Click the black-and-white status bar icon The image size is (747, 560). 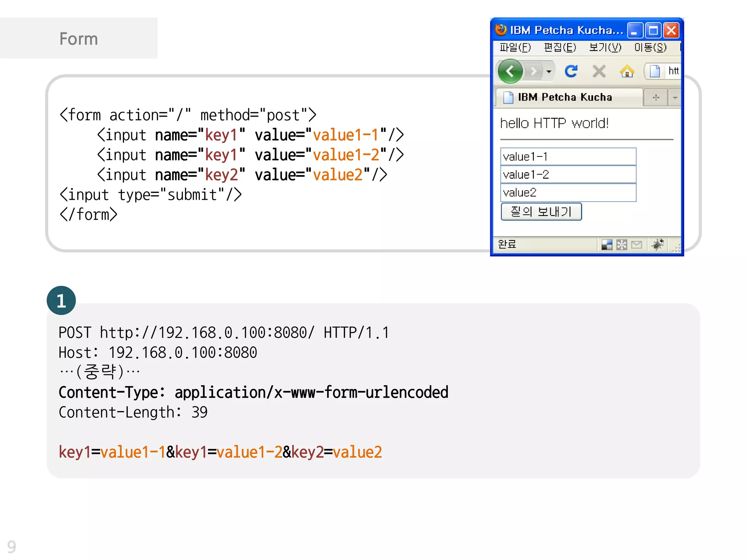coord(607,245)
